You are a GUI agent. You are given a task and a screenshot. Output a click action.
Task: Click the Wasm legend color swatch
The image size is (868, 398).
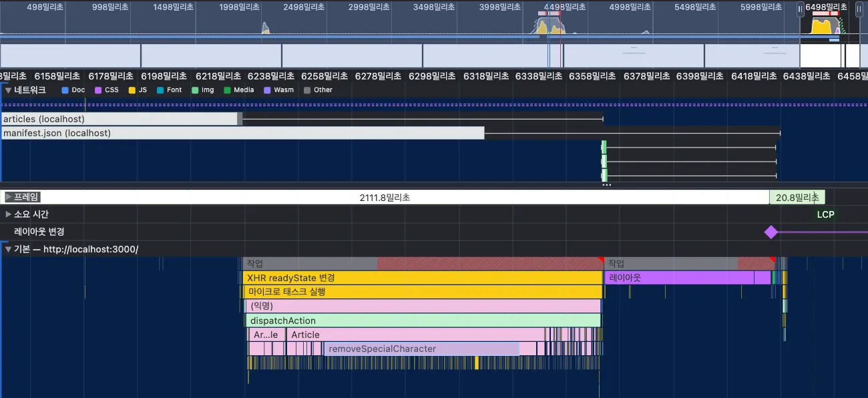pyautogui.click(x=267, y=90)
